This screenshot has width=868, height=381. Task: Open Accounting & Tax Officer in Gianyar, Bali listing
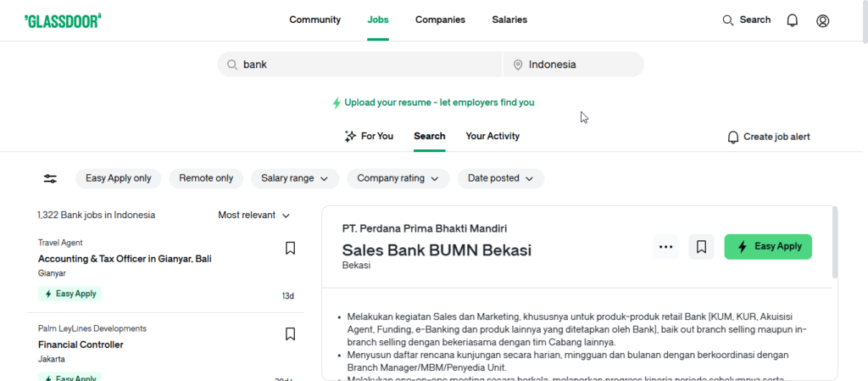125,259
